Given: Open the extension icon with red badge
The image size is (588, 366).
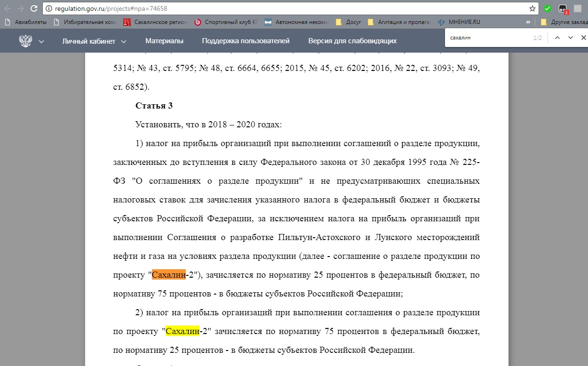Looking at the screenshot, I should (563, 8).
